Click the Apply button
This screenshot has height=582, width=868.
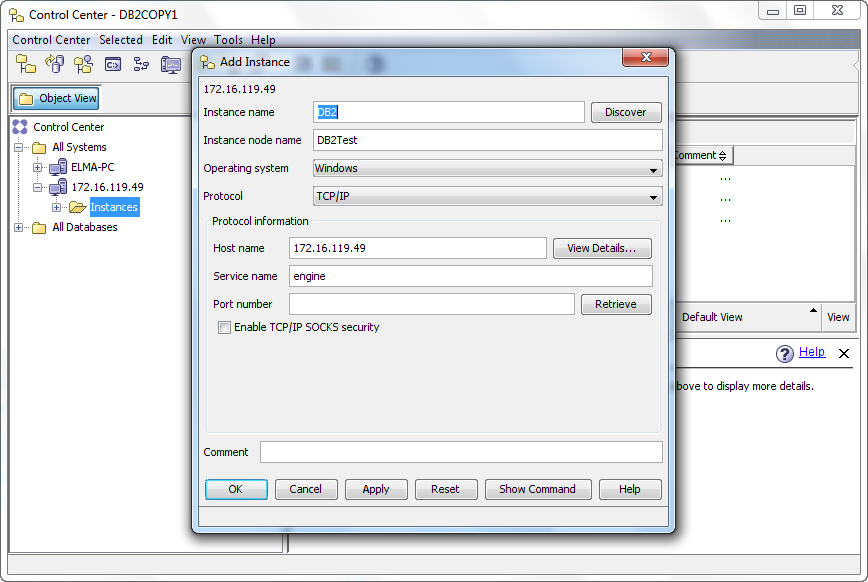(x=376, y=490)
